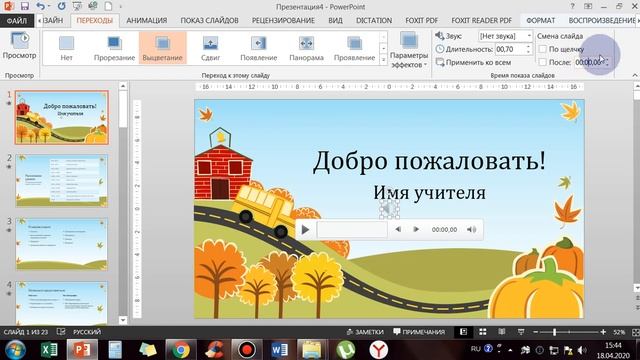The width and height of the screenshot is (640, 360).
Task: Select the Проявление transition effect
Action: (354, 48)
